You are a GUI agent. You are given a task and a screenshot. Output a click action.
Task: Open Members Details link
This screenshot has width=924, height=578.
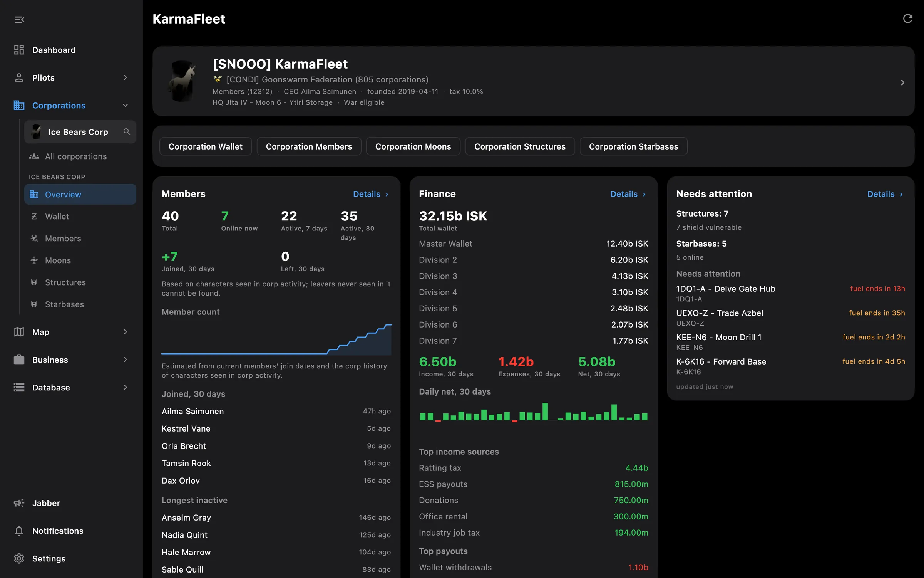click(372, 194)
